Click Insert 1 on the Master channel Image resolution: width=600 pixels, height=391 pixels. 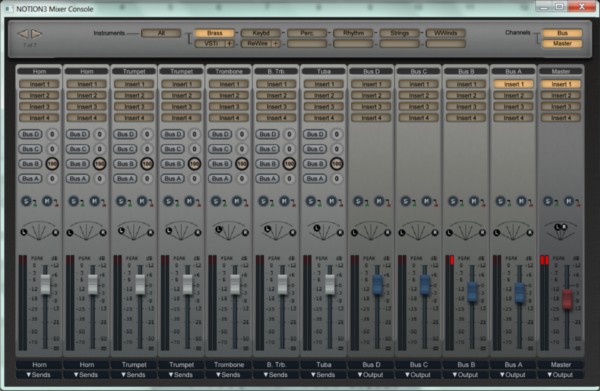click(x=561, y=84)
